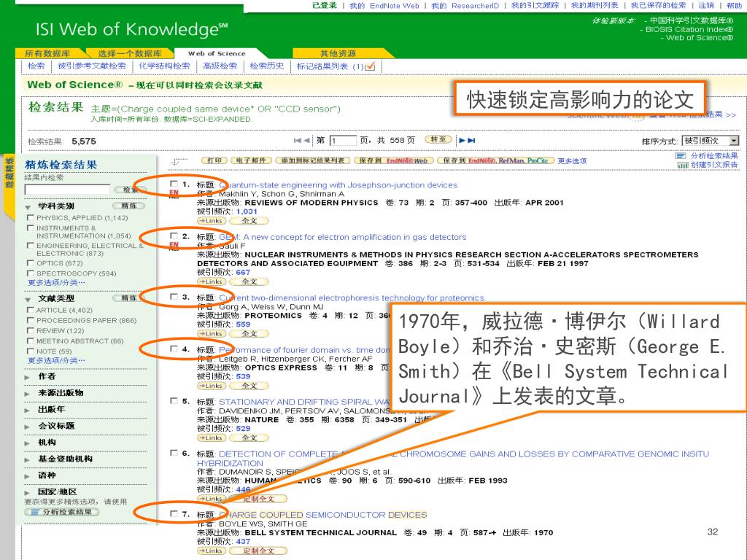Open 被引参考文献检索 menu item

point(92,66)
